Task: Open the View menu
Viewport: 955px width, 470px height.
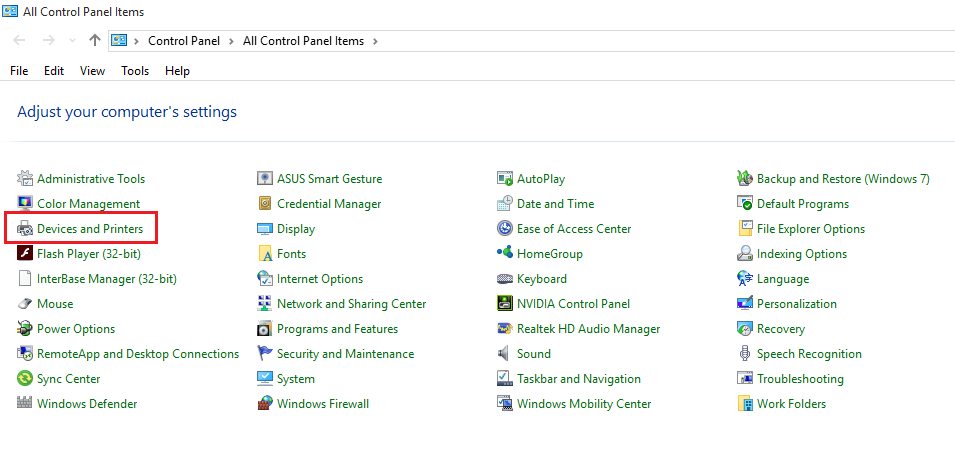Action: tap(92, 71)
